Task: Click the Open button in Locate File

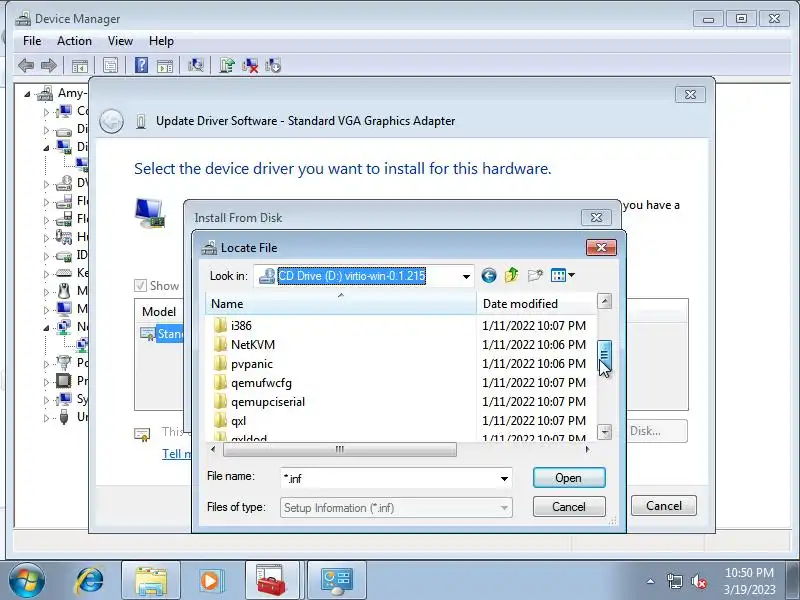Action: 569,478
